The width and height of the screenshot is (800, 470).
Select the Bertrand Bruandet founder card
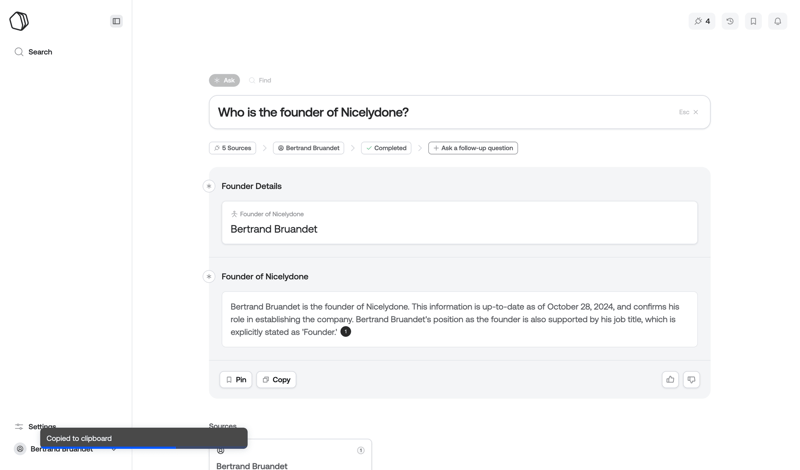[x=459, y=222]
